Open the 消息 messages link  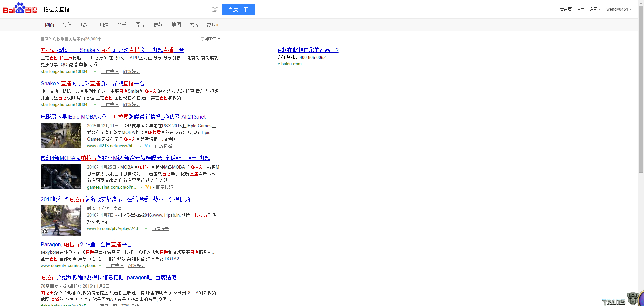click(x=580, y=9)
